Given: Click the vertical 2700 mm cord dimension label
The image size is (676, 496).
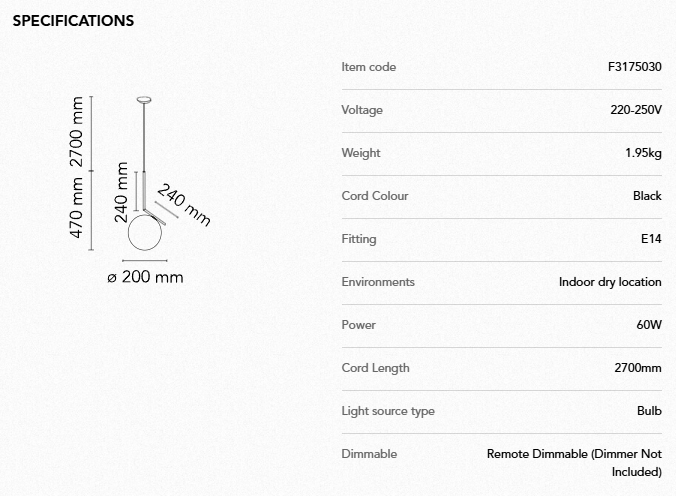Looking at the screenshot, I should point(76,133).
